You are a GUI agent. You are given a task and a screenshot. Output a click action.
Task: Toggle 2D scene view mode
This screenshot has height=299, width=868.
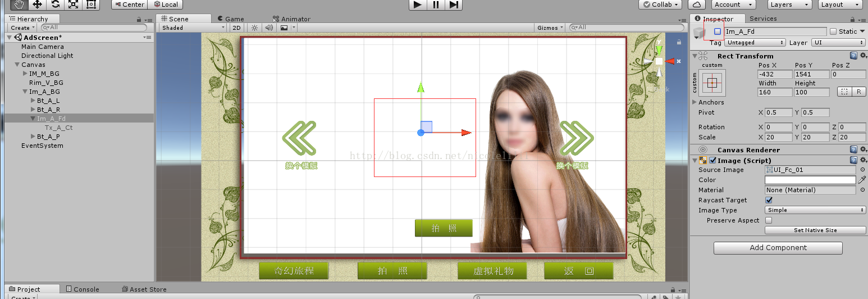coord(237,28)
